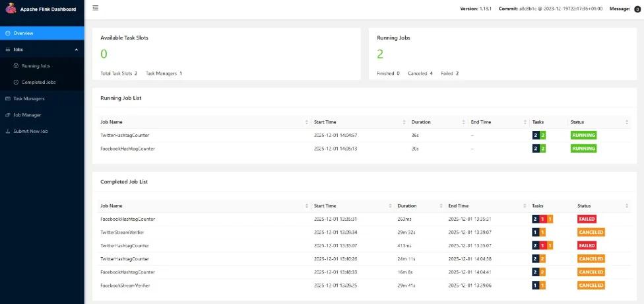Viewport: 644px width, 304px height.
Task: Open the Overview menu item
Action: 42,33
